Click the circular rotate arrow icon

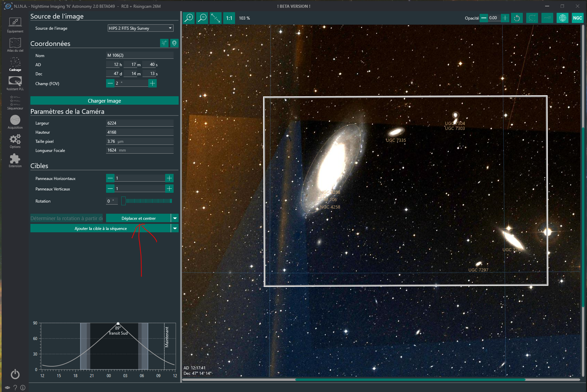coord(517,18)
